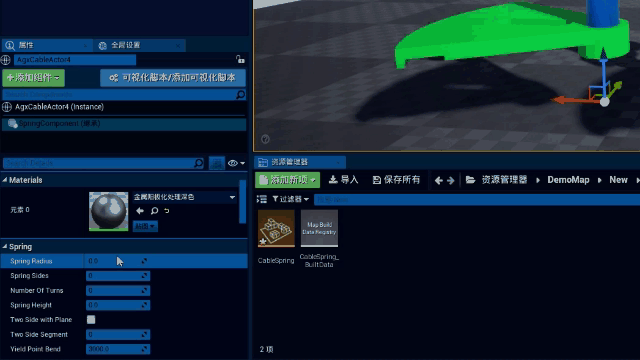Open the CableSpring map thumbnail
This screenshot has height=360, width=640.
point(276,229)
